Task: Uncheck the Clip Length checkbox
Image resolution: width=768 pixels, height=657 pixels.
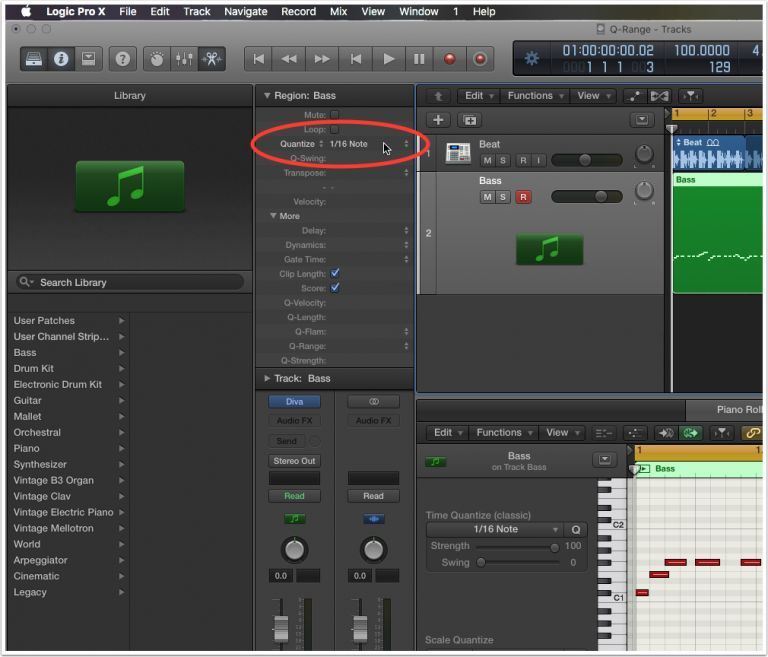Action: click(x=336, y=273)
